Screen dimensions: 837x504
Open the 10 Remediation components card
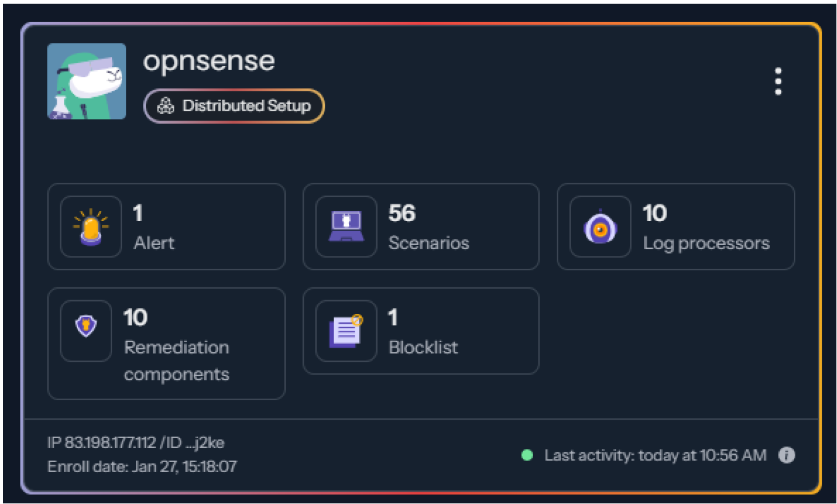point(166,343)
